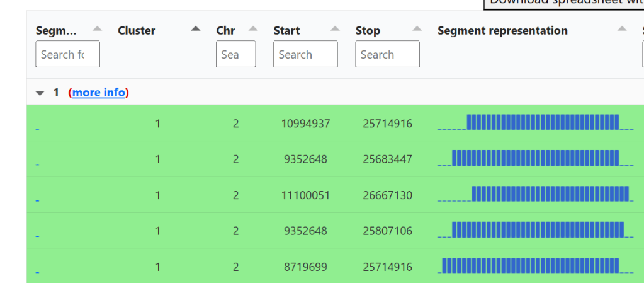Collapse cluster group 1 triangle
Viewport: 644px width, 283px height.
pos(40,93)
